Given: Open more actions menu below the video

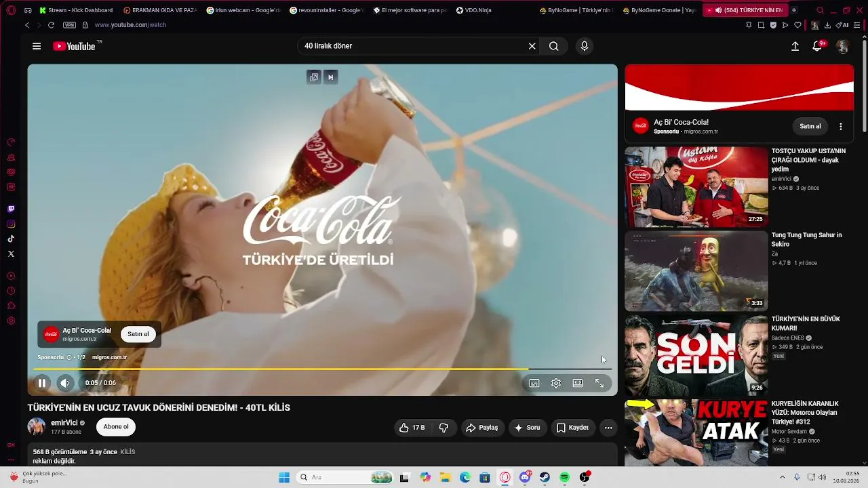Looking at the screenshot, I should (x=608, y=428).
